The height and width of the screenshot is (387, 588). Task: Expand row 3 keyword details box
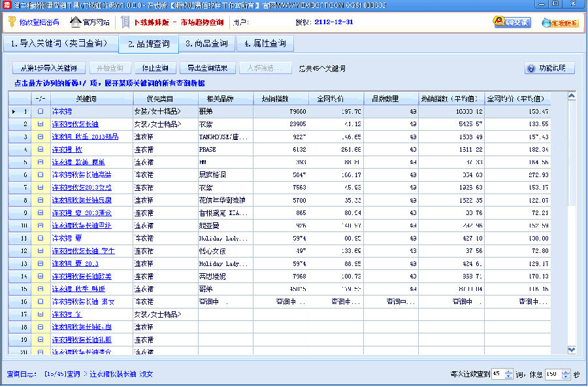41,137
